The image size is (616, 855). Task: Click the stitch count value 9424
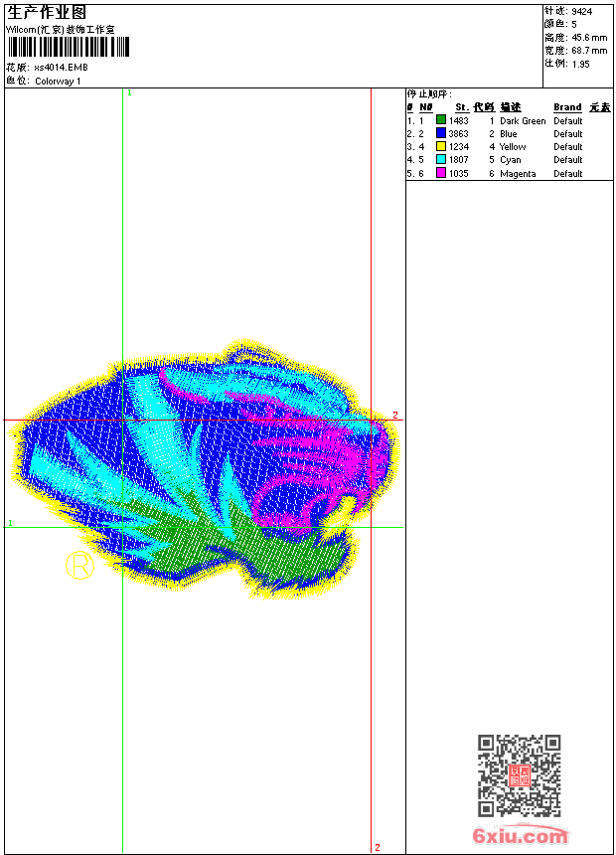pyautogui.click(x=581, y=11)
